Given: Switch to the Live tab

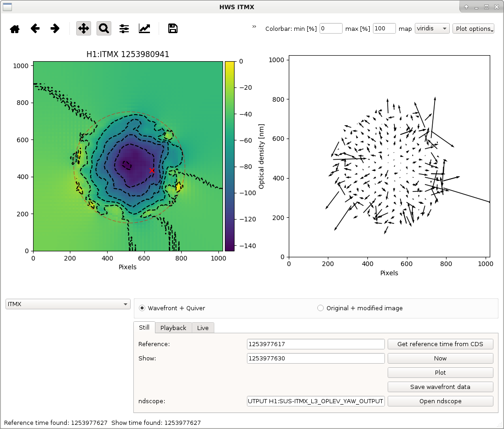Looking at the screenshot, I should pyautogui.click(x=203, y=328).
